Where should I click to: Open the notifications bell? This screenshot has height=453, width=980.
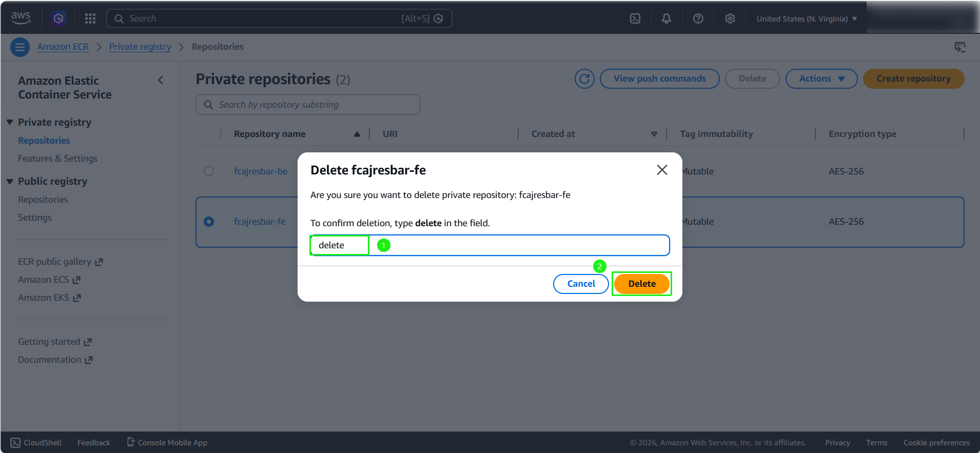667,18
